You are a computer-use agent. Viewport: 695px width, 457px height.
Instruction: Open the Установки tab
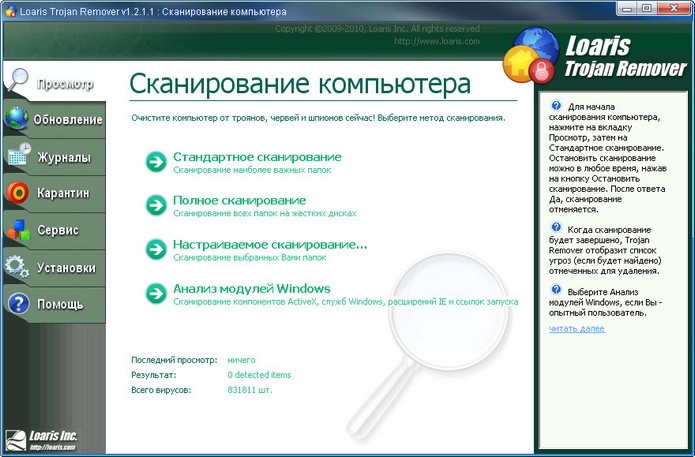point(55,268)
